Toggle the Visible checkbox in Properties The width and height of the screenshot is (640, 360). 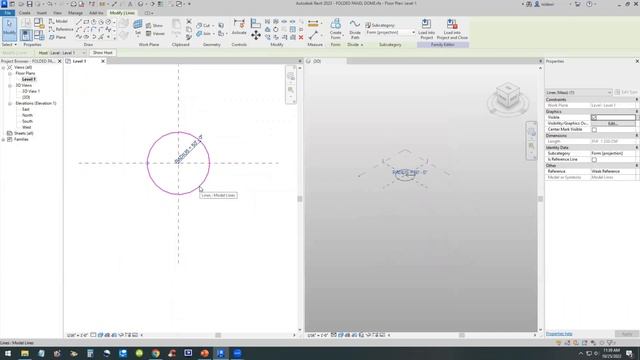pos(594,118)
